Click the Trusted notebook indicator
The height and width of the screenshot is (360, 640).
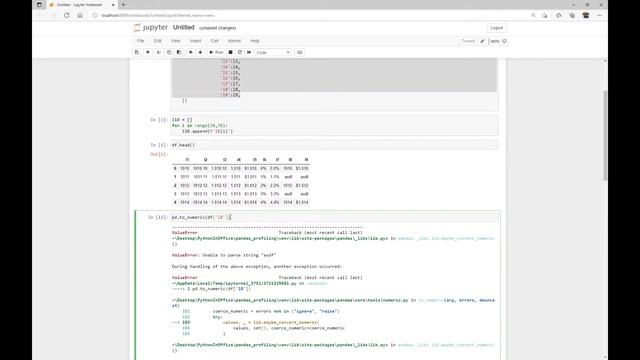pos(468,41)
